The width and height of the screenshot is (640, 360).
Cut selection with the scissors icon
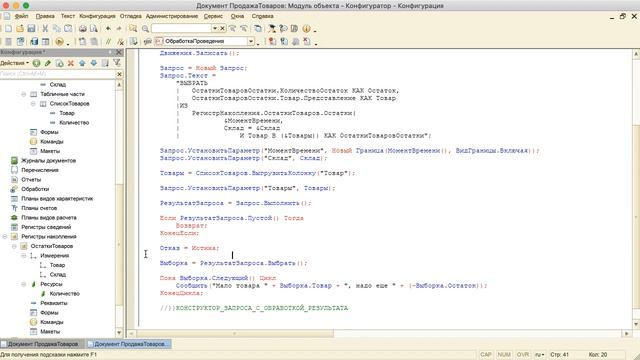pos(45,29)
